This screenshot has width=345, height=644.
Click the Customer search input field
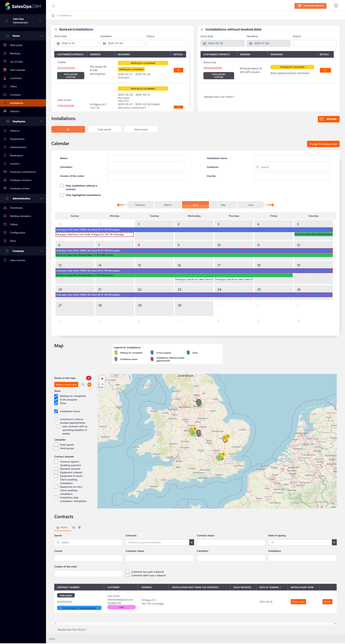tap(292, 167)
